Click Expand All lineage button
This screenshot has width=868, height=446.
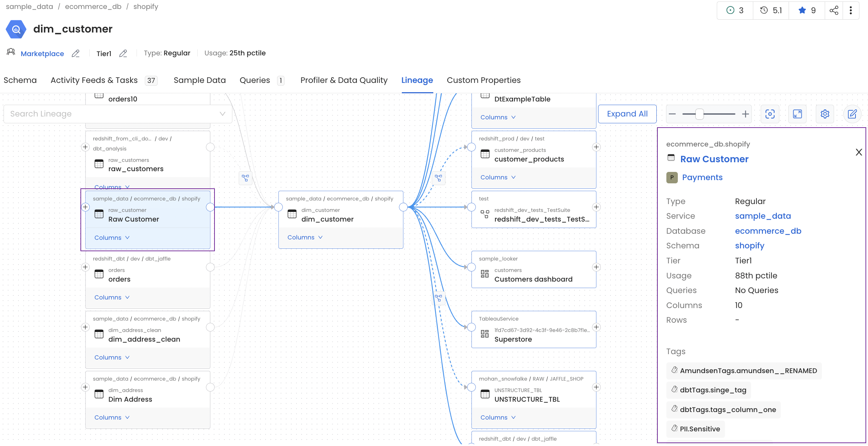[626, 113]
